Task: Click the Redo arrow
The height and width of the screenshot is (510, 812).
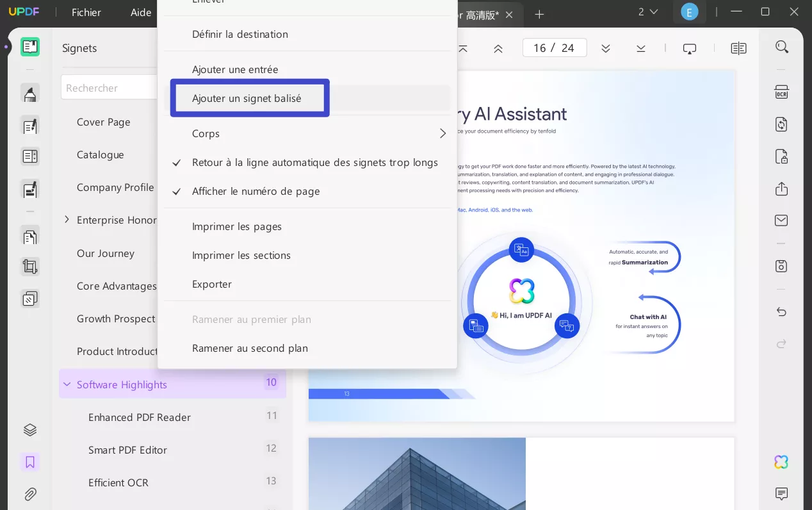Action: click(781, 344)
